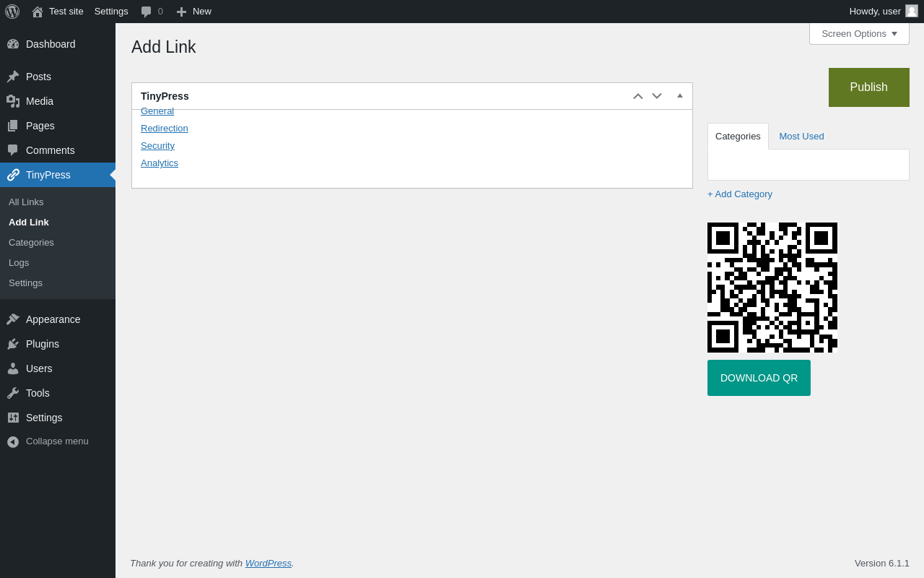Image resolution: width=924 pixels, height=578 pixels.
Task: Click the Tools wrench icon
Action: point(13,393)
